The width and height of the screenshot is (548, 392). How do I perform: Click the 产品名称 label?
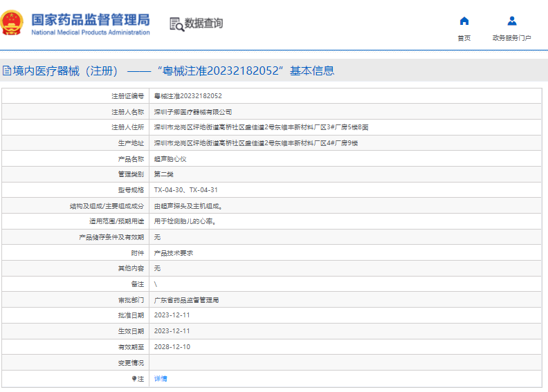pyautogui.click(x=131, y=159)
